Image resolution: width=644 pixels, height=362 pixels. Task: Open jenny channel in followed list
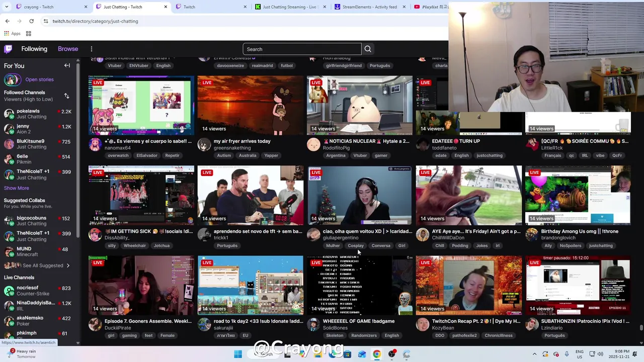tap(38, 129)
